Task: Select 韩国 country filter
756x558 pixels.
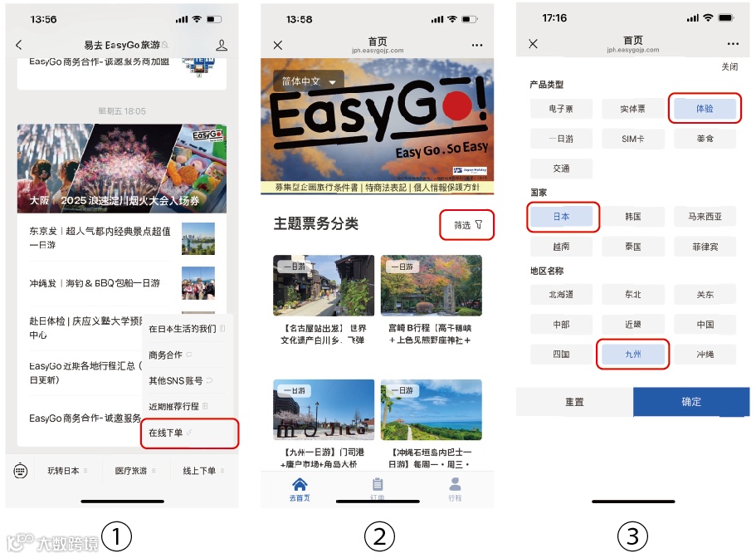Action: click(632, 217)
